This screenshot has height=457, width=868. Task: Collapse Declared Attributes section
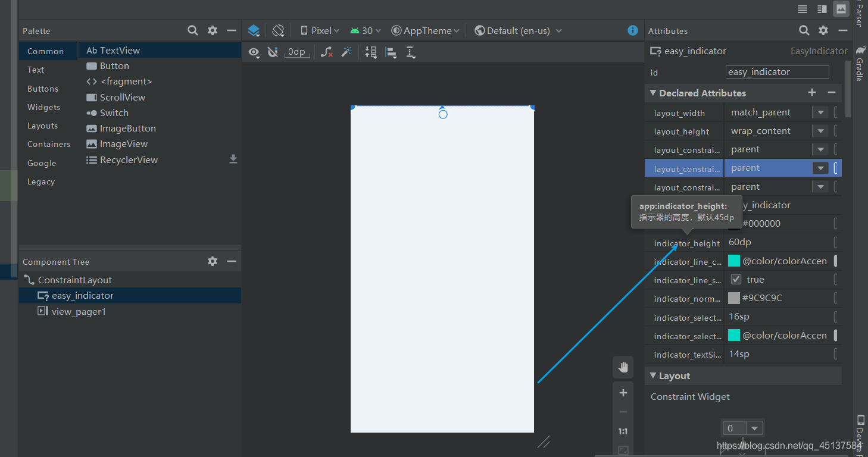[x=653, y=93]
